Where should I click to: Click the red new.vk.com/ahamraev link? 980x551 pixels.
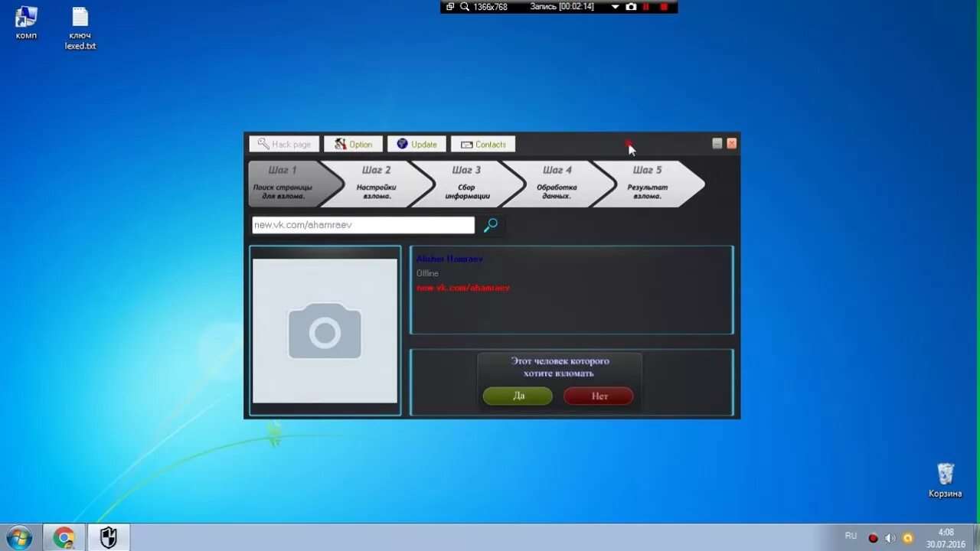(x=462, y=288)
